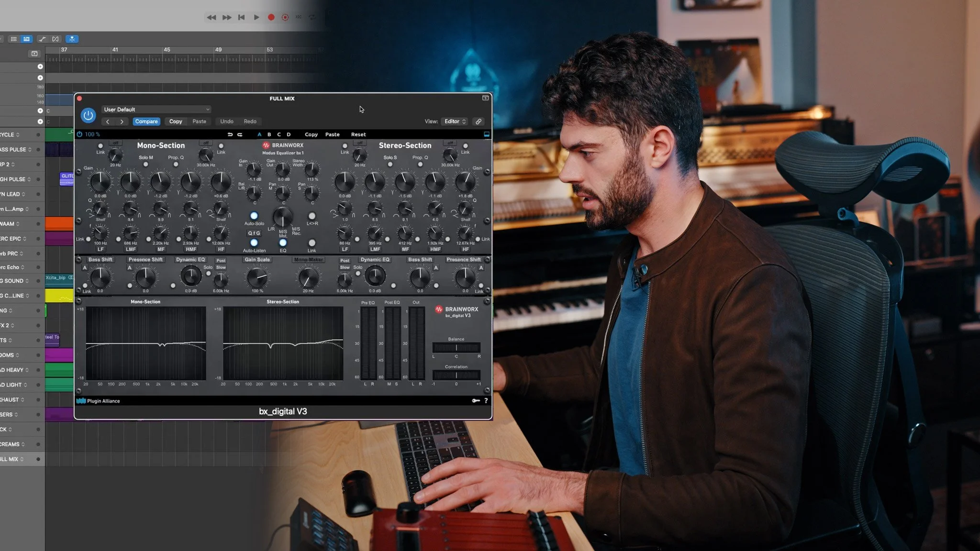Toggle the Auto-Solo button
The image size is (980, 551).
click(x=254, y=216)
